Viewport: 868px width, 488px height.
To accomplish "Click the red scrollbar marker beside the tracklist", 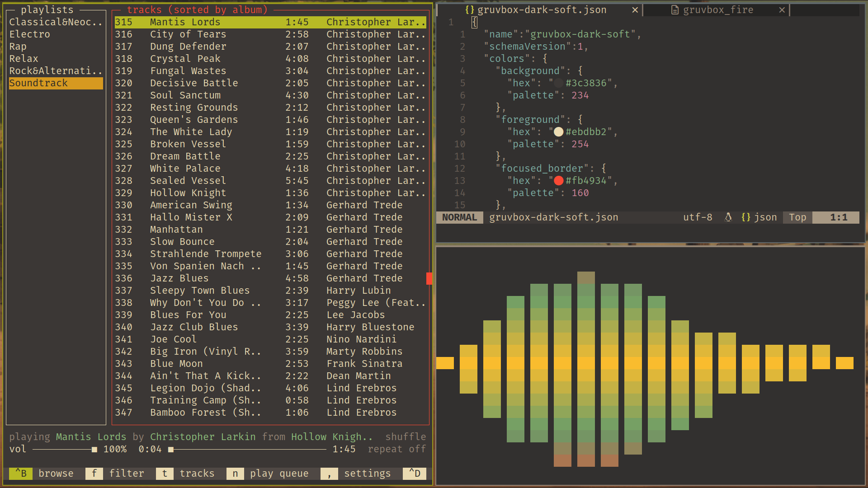I will [x=429, y=278].
